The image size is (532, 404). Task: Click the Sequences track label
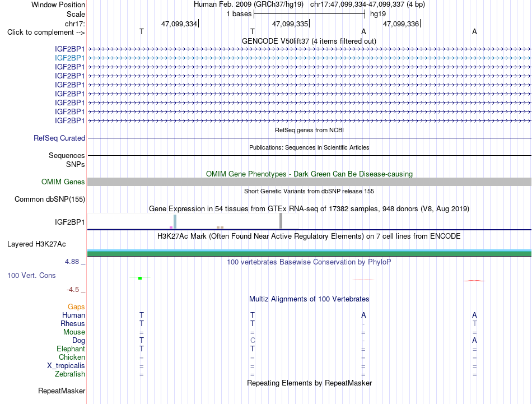click(x=67, y=155)
